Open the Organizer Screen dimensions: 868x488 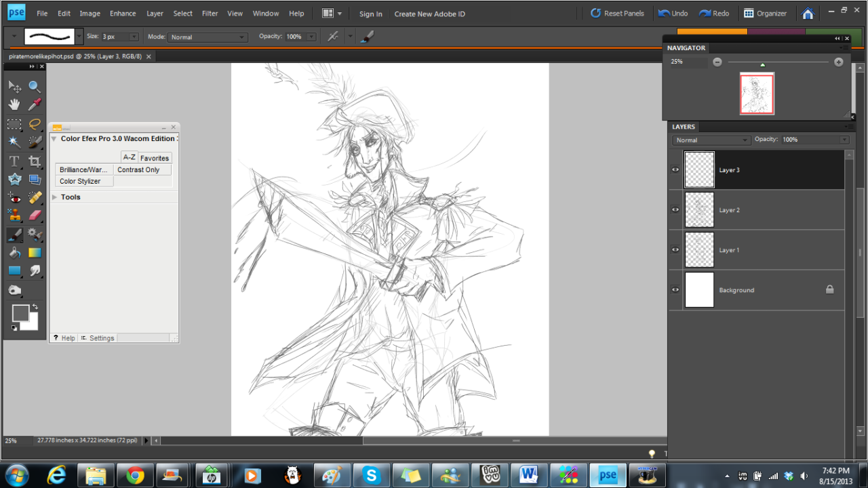765,14
